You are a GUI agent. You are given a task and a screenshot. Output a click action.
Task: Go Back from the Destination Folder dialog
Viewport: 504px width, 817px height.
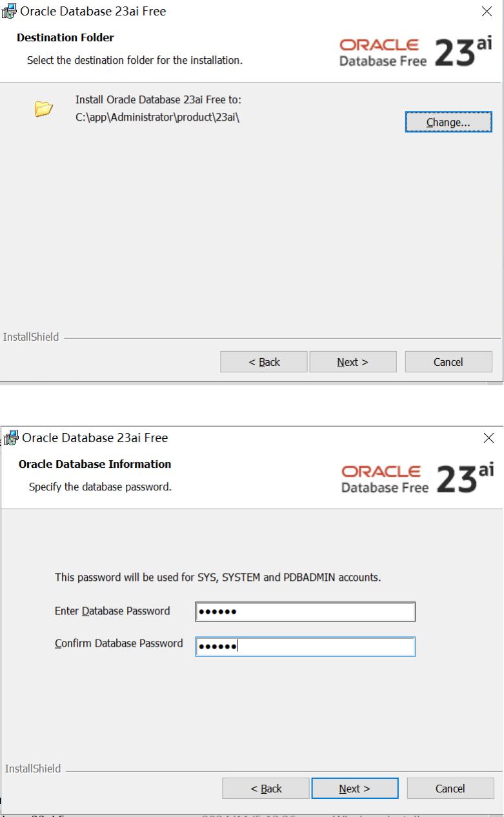click(264, 362)
